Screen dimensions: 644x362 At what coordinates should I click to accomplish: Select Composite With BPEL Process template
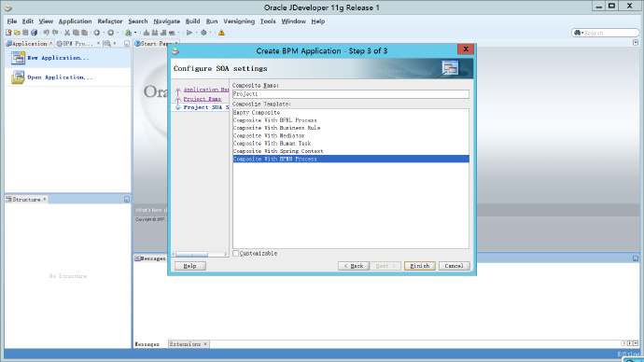click(351, 120)
